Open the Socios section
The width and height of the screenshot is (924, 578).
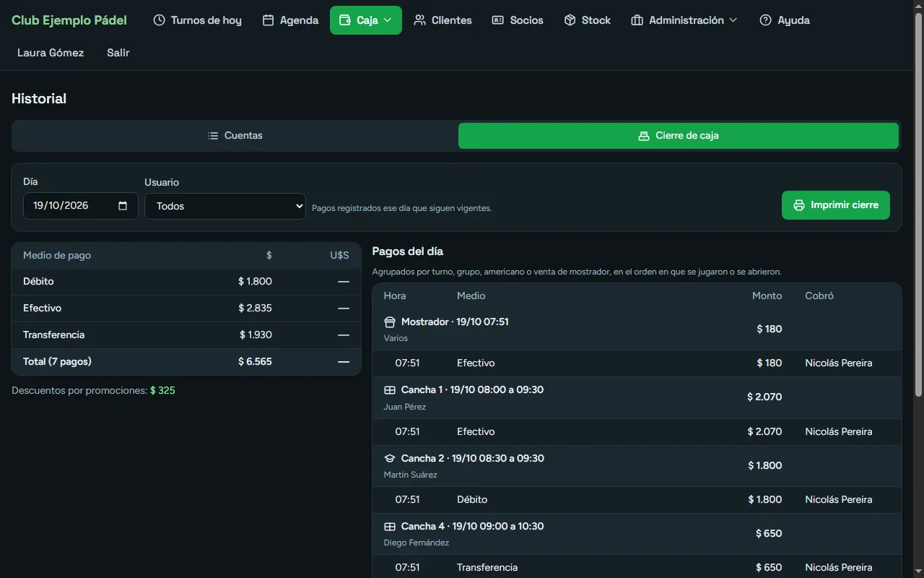click(x=518, y=20)
